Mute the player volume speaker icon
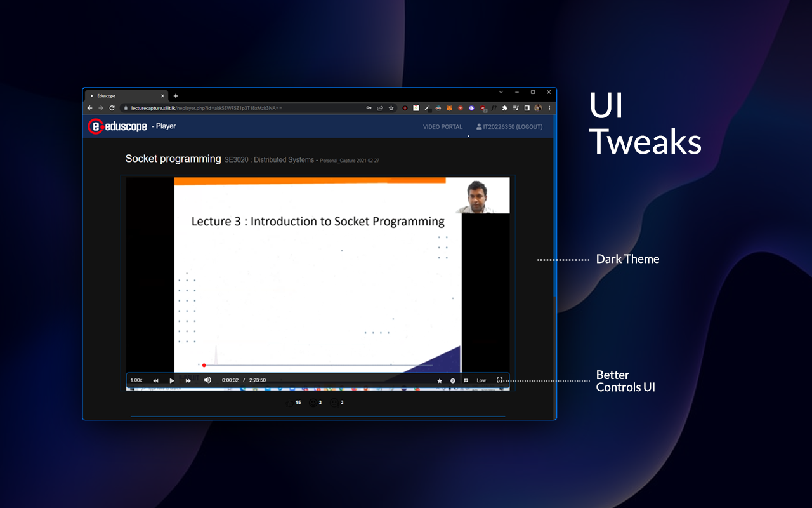The height and width of the screenshot is (508, 812). pyautogui.click(x=207, y=380)
